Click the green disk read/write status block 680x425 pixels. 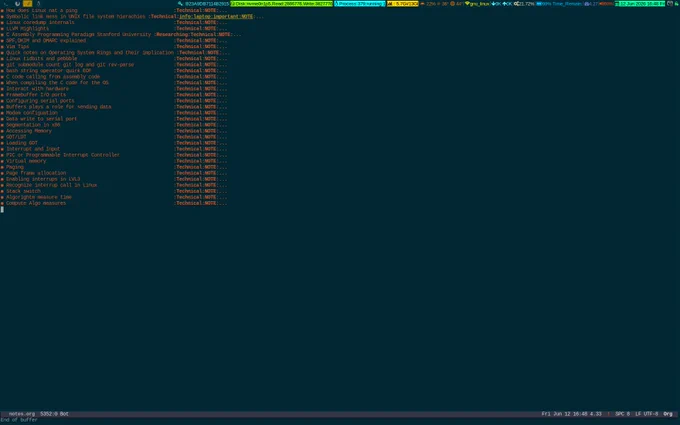pos(281,3)
